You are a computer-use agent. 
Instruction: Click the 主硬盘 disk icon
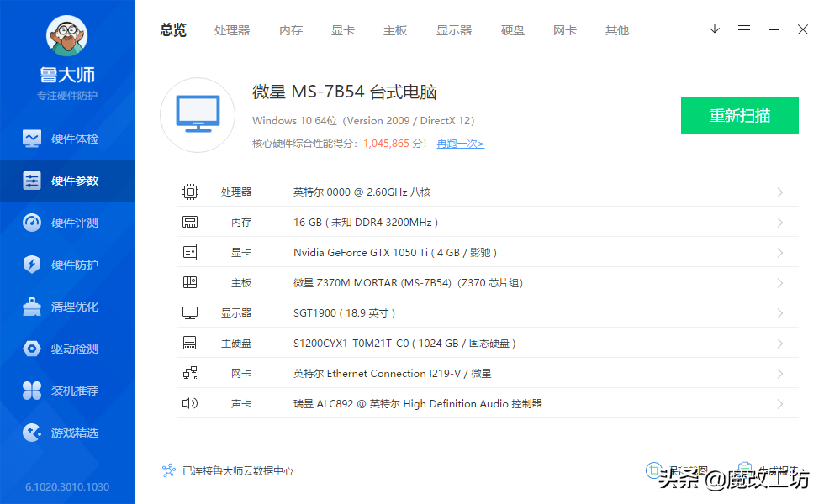[190, 343]
